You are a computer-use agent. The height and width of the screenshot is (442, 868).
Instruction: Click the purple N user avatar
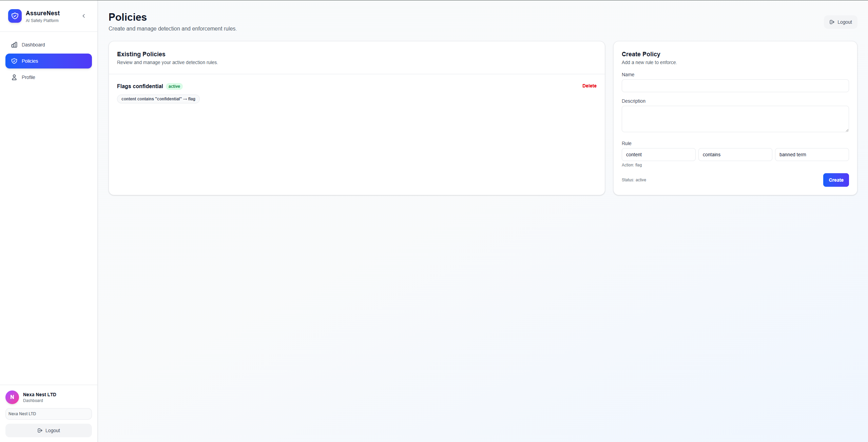(x=12, y=397)
